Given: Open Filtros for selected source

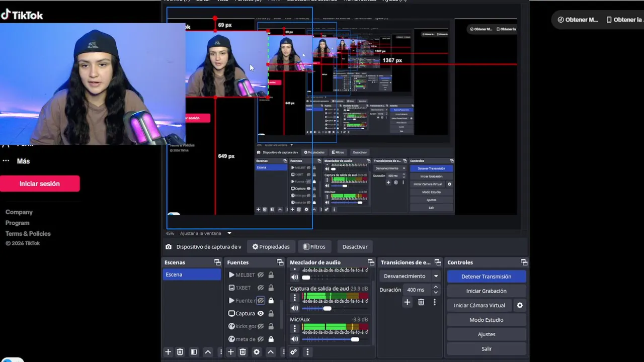Looking at the screenshot, I should 314,247.
